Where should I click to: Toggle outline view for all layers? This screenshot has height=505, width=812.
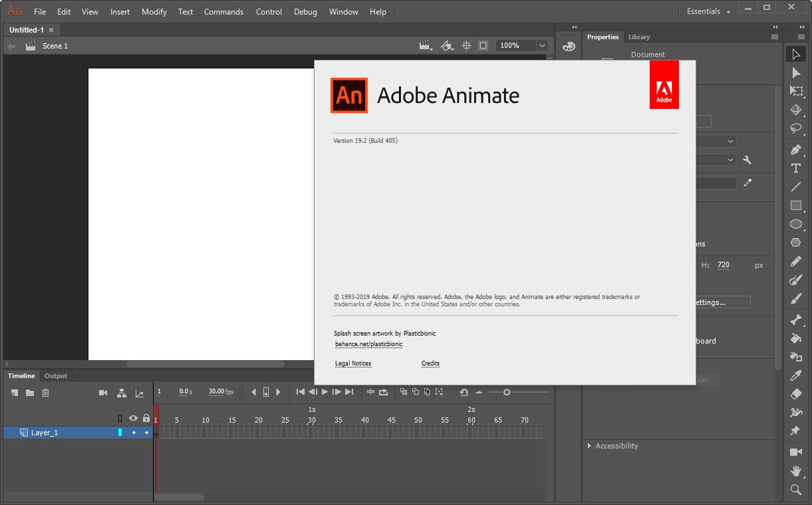tap(120, 419)
